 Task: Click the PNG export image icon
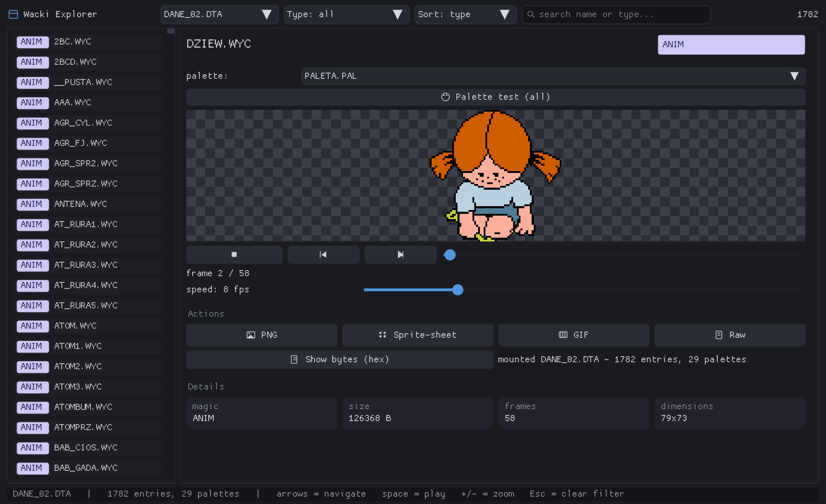coord(251,335)
